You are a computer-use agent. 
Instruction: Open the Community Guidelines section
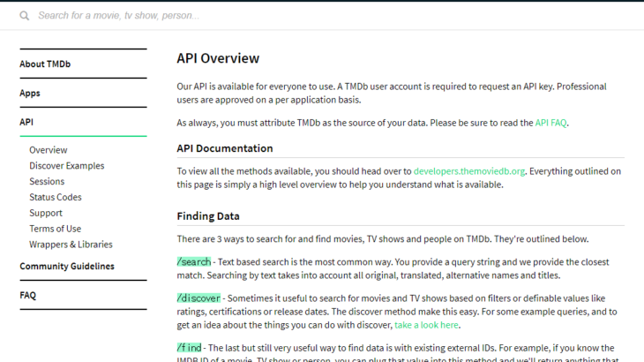[67, 266]
